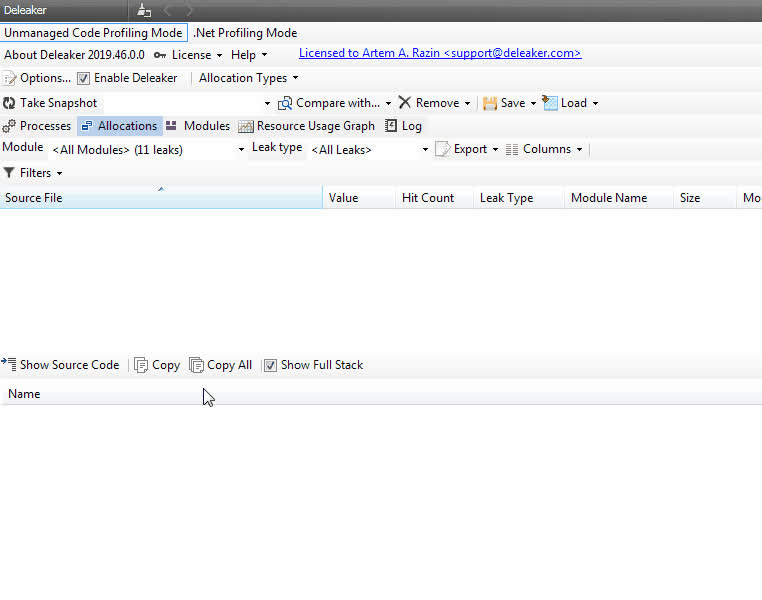Sort by Source File column header
This screenshot has width=762, height=600.
[161, 198]
